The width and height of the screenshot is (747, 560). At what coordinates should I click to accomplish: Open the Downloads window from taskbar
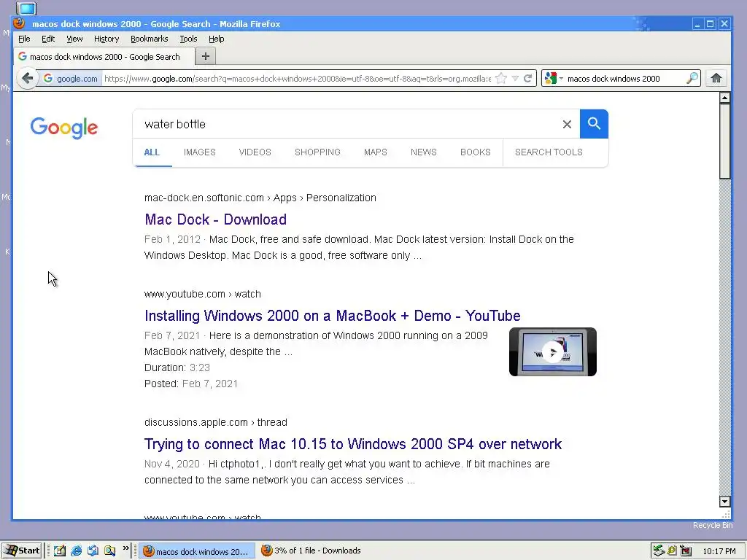(x=311, y=551)
